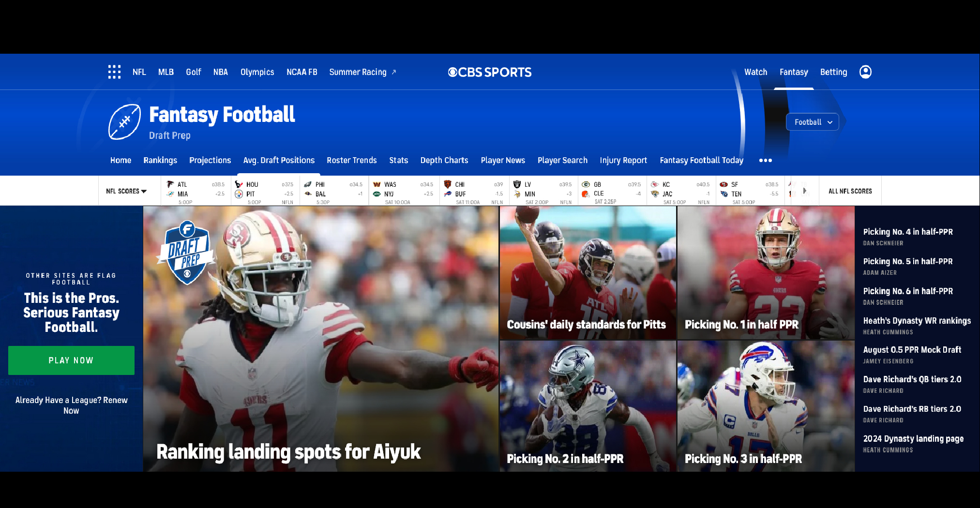Click Already Have a League? Renew Now
Viewport: 980px width, 508px height.
point(71,405)
